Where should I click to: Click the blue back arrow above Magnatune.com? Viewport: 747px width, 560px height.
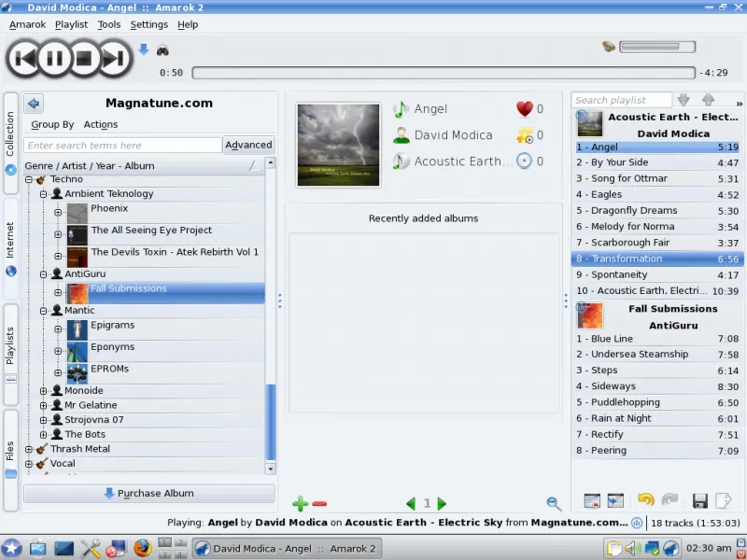click(x=34, y=104)
